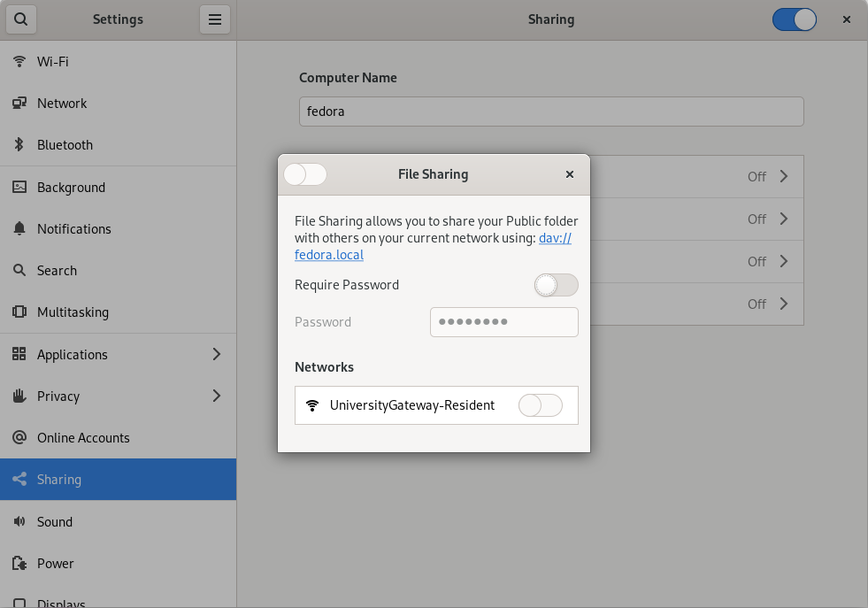Click the Search magnifier icon in sidebar list

19,270
